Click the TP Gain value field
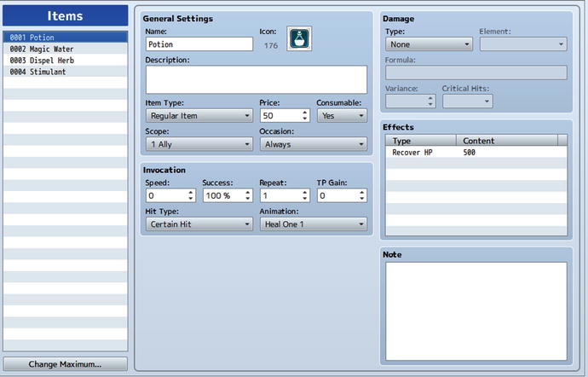This screenshot has width=588, height=377. click(x=337, y=195)
